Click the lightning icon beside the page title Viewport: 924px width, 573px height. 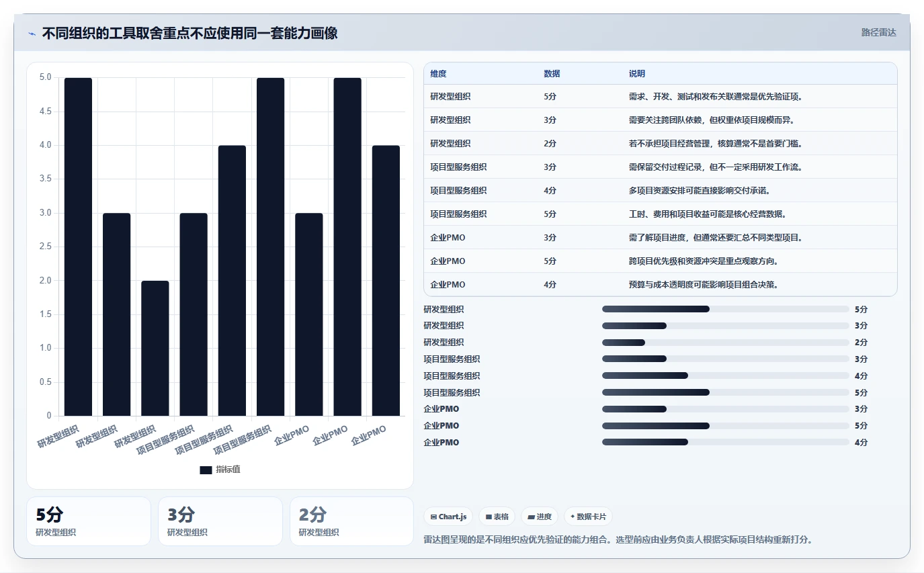click(32, 34)
